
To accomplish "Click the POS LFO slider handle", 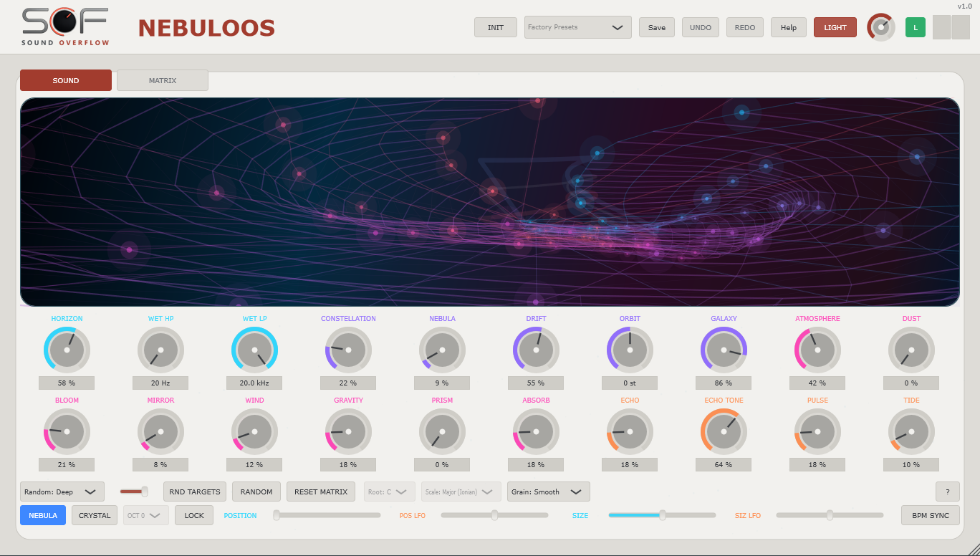I will pos(494,515).
